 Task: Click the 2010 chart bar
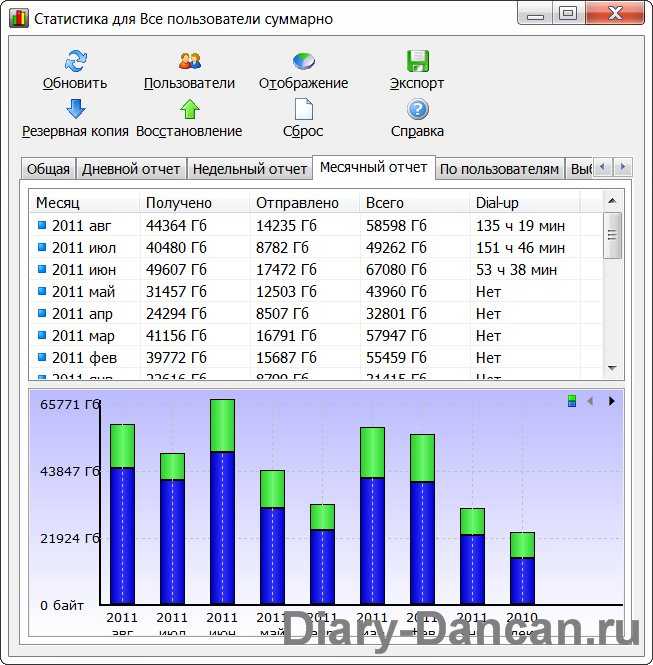pos(522,568)
